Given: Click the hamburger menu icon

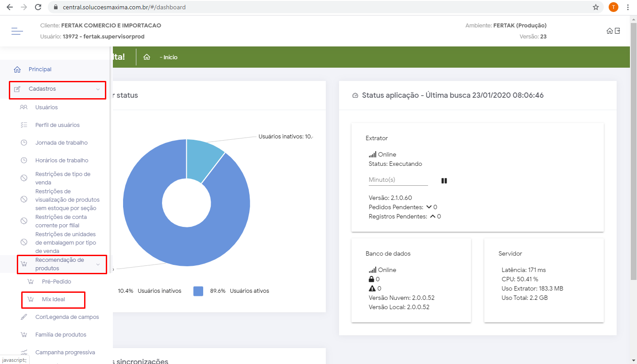Looking at the screenshot, I should tap(17, 31).
